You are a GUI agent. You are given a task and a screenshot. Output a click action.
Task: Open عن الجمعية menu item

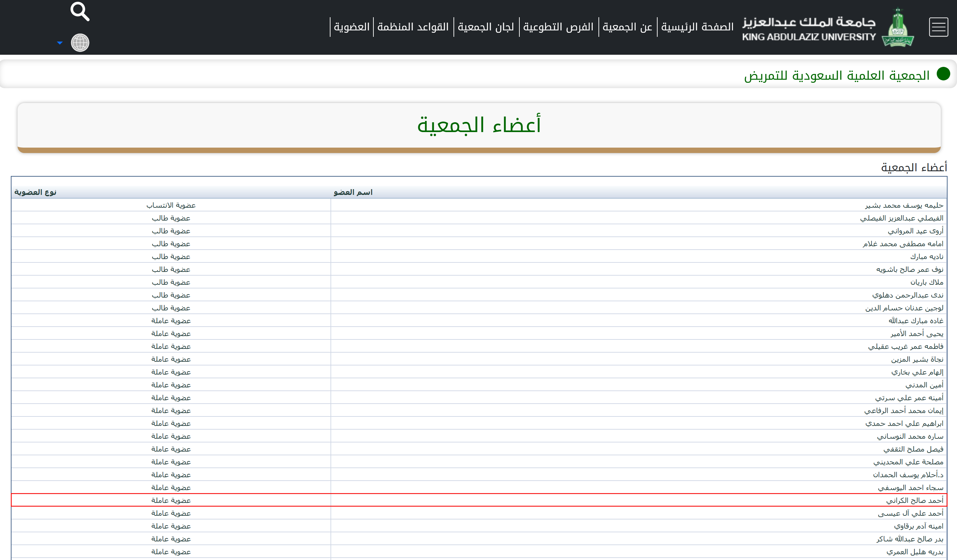pyautogui.click(x=628, y=27)
